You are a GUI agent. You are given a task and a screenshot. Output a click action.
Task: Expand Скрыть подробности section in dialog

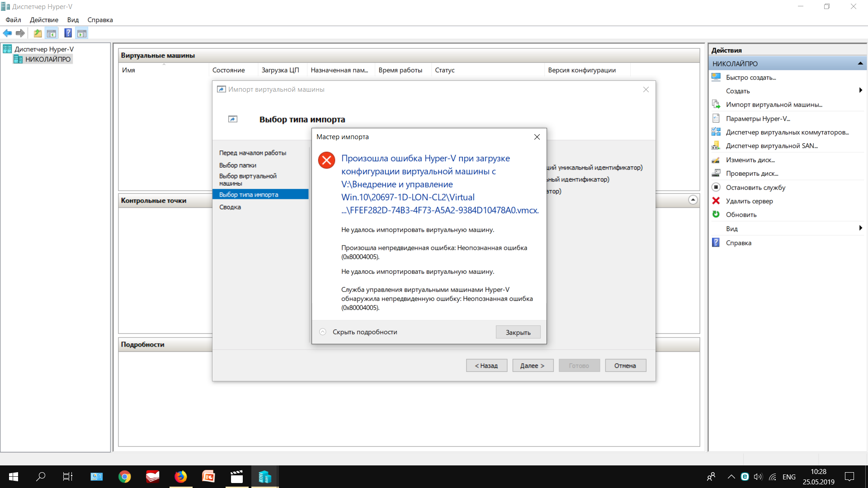pos(358,332)
